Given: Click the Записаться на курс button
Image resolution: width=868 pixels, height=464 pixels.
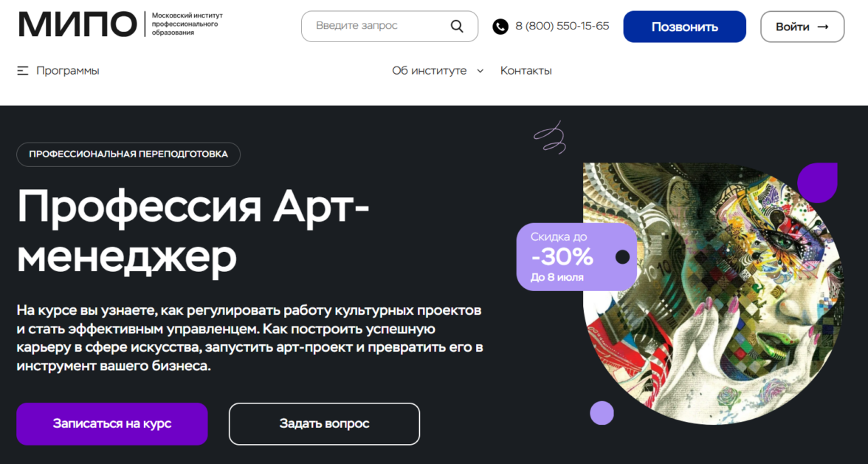Looking at the screenshot, I should [112, 423].
